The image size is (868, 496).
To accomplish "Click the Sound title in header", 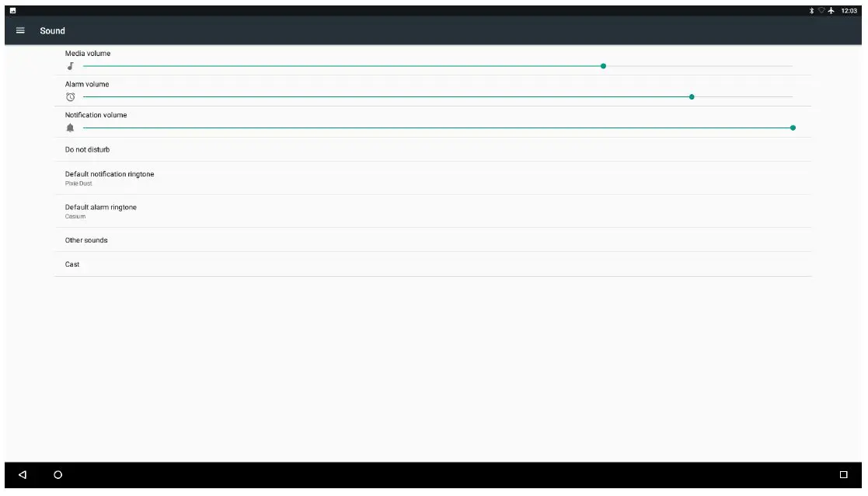I will (53, 31).
